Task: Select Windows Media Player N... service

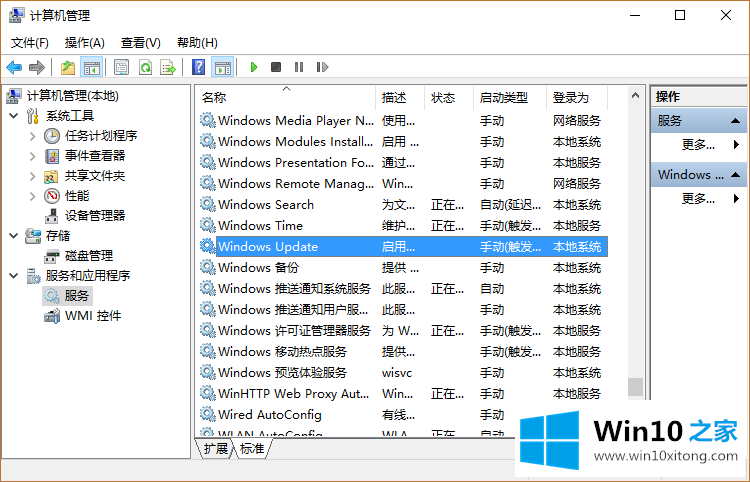Action: coord(403,120)
